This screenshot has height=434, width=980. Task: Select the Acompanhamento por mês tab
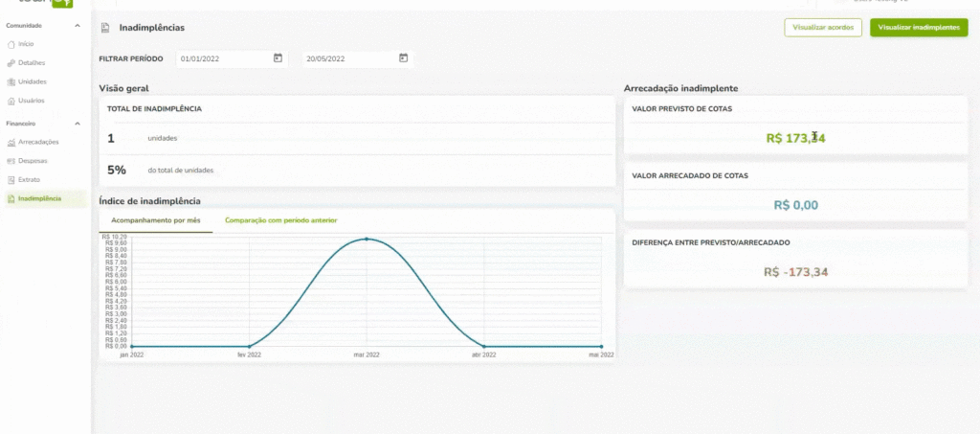pos(156,220)
